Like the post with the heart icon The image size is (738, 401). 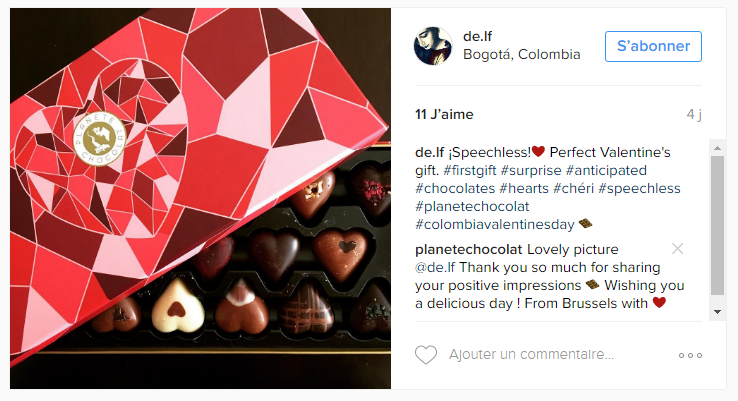click(426, 355)
